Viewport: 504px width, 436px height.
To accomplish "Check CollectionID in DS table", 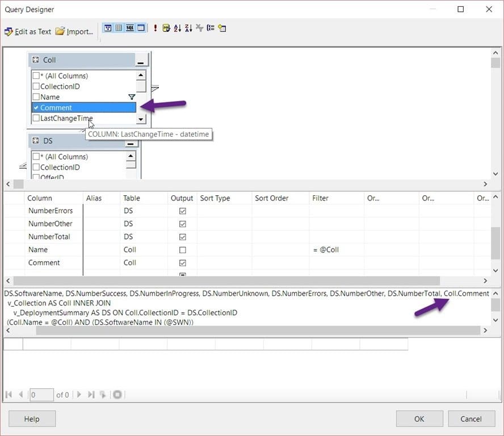I will pyautogui.click(x=36, y=167).
